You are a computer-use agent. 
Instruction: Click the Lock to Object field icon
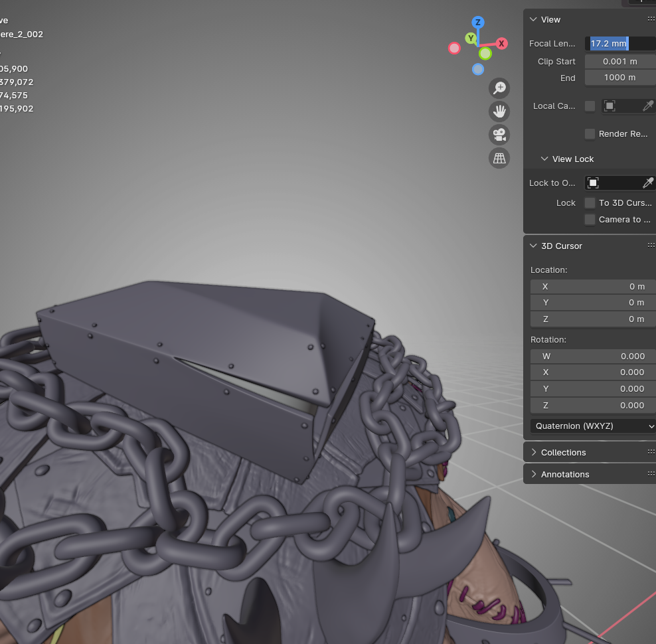point(593,183)
